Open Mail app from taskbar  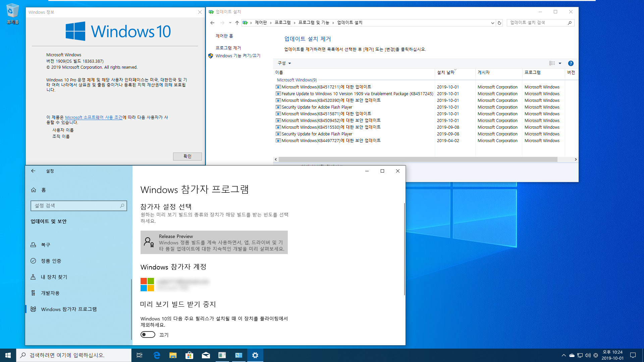206,355
